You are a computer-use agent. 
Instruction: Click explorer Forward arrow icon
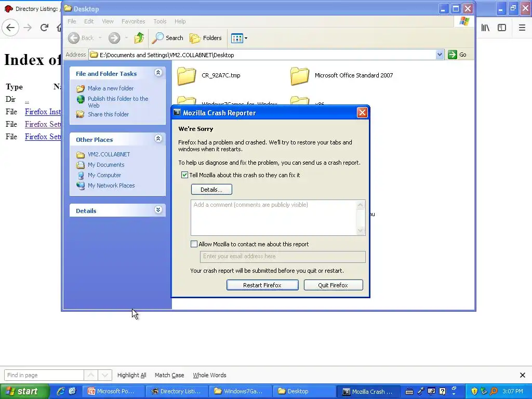(x=114, y=38)
